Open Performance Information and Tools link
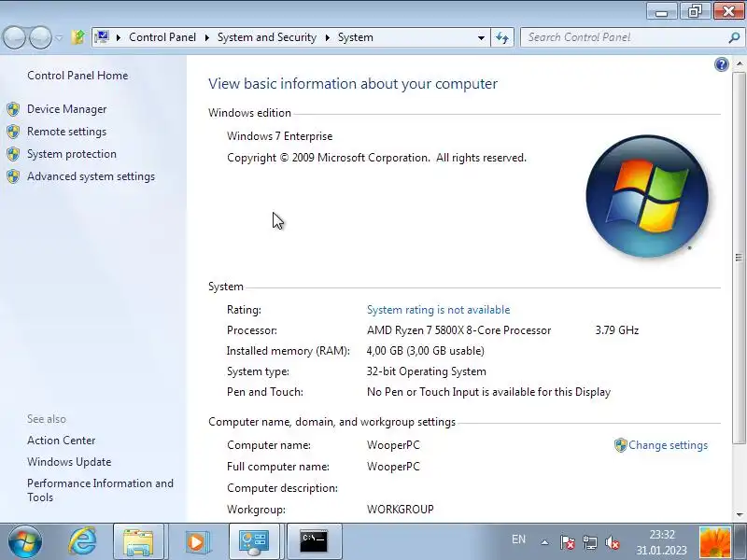This screenshot has width=747, height=560. tap(100, 490)
